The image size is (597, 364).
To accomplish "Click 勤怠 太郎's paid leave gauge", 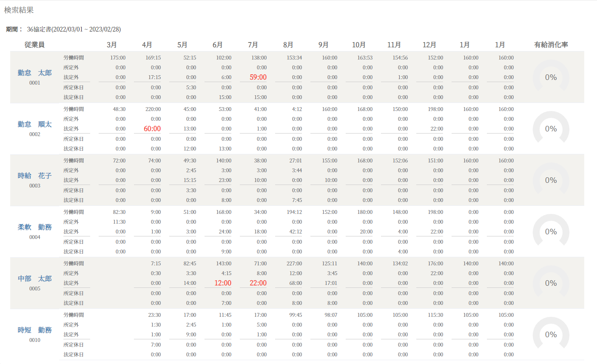I will (x=551, y=77).
